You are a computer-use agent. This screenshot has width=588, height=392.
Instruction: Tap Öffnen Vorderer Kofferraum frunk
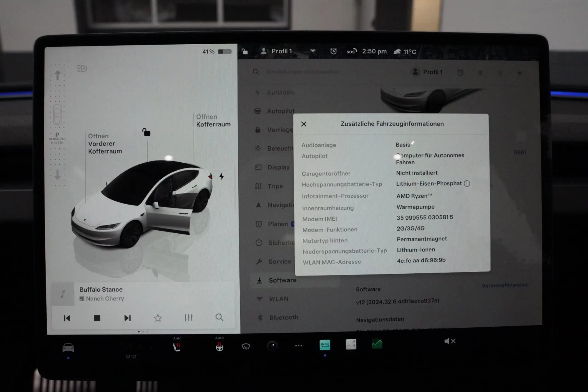coord(105,144)
